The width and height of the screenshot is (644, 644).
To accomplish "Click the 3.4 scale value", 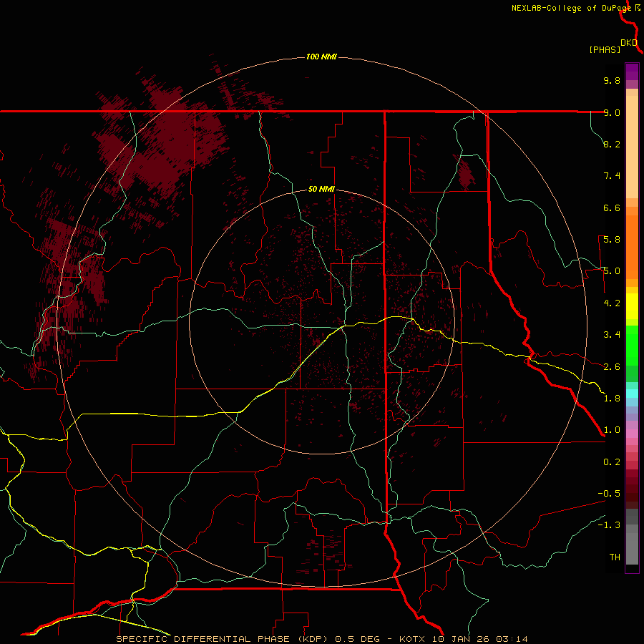I will tap(612, 335).
